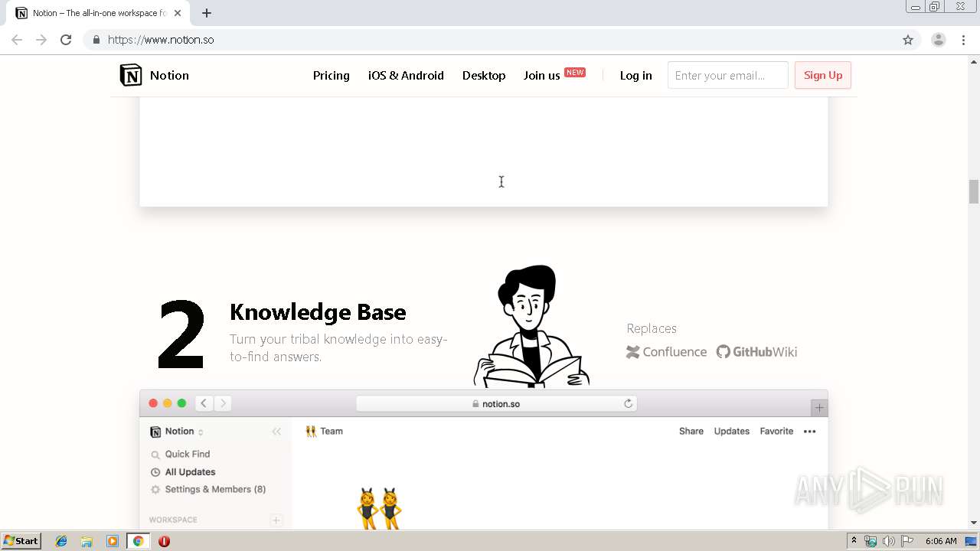980x551 pixels.
Task: Go back in Chrome
Action: [17, 40]
